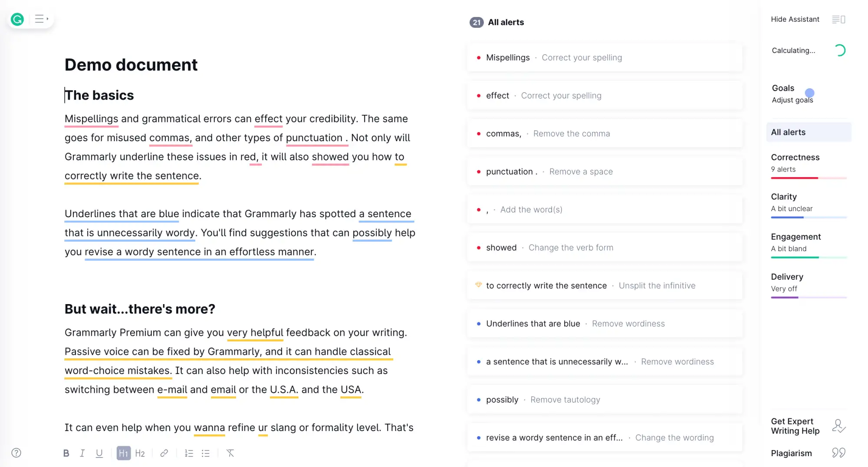Clear text formatting
The image size is (868, 467).
click(x=230, y=453)
